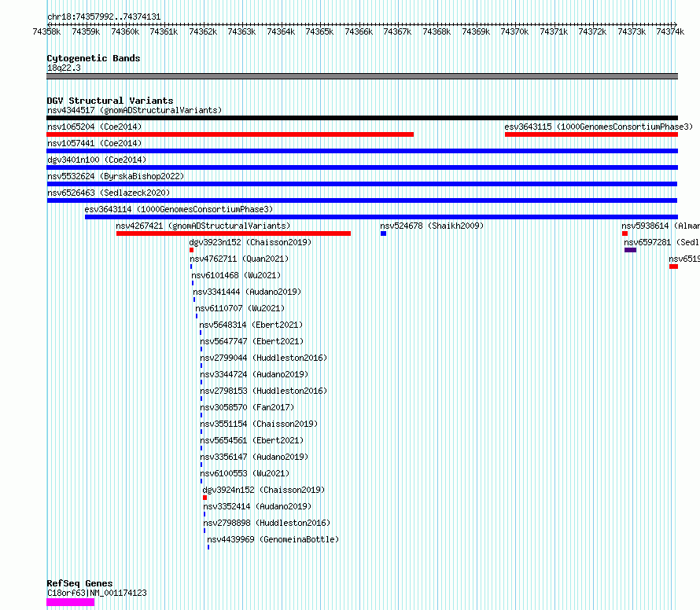Click the Cytogenetic Bands track title

[x=94, y=58]
